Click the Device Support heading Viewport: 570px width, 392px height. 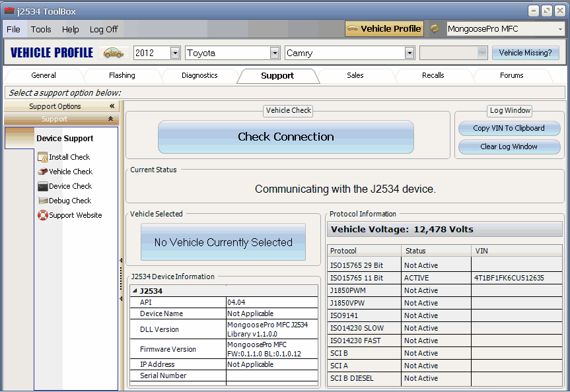[x=65, y=139]
